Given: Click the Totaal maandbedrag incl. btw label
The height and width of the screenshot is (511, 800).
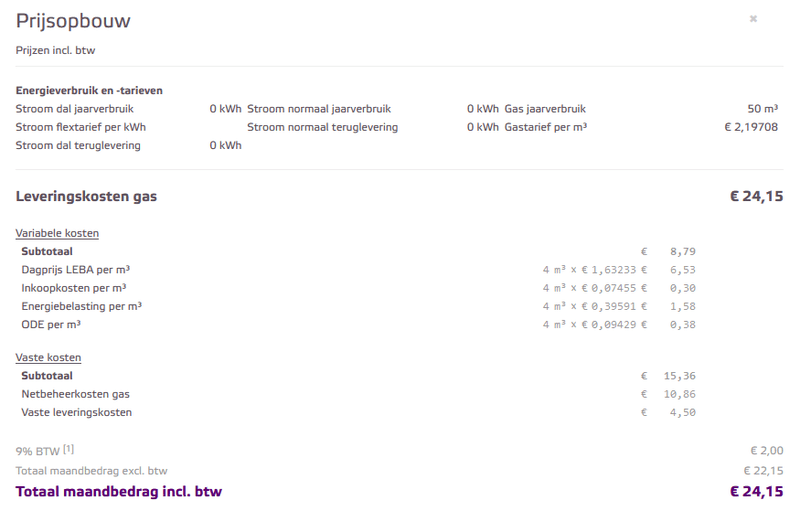Looking at the screenshot, I should pyautogui.click(x=118, y=491).
